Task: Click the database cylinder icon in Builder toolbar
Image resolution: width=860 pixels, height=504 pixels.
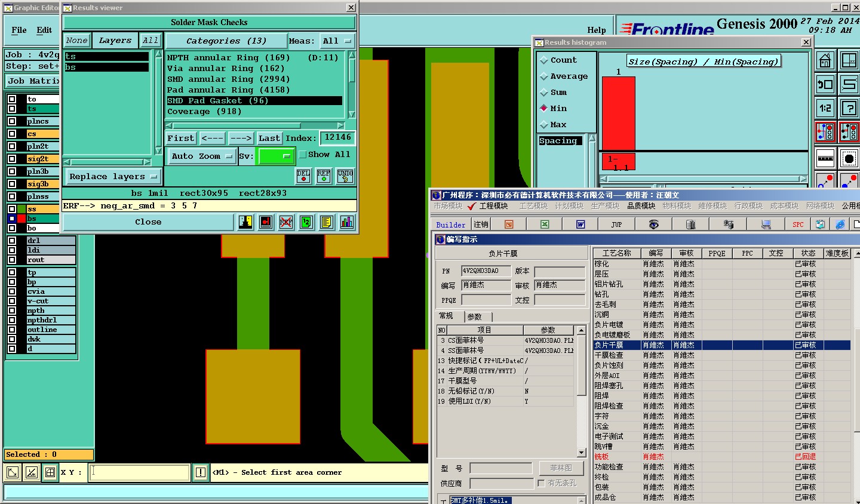Action: tap(690, 225)
